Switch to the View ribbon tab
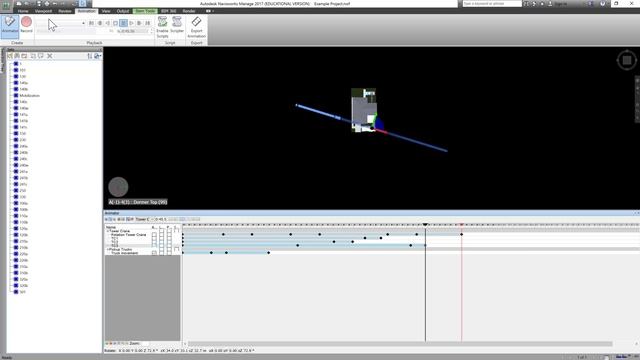Viewport: 640px width, 360px height. click(x=106, y=11)
